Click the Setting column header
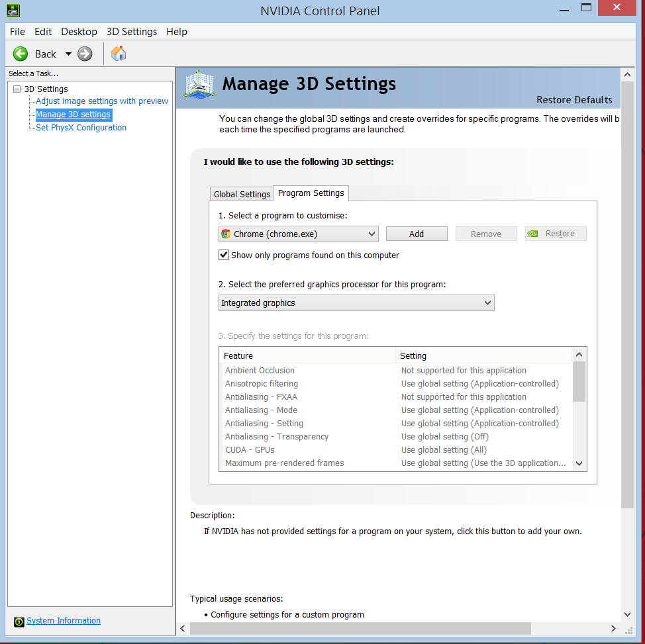The width and height of the screenshot is (645, 644). coord(483,355)
